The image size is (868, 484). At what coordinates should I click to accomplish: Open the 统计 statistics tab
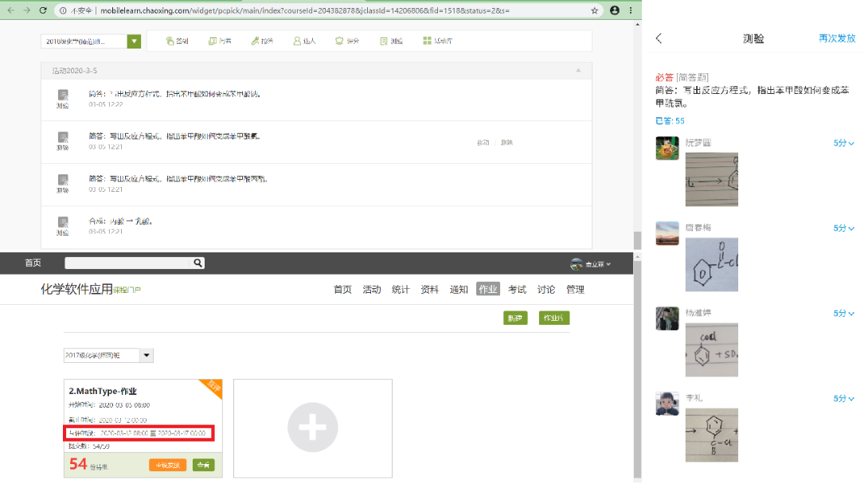[401, 290]
